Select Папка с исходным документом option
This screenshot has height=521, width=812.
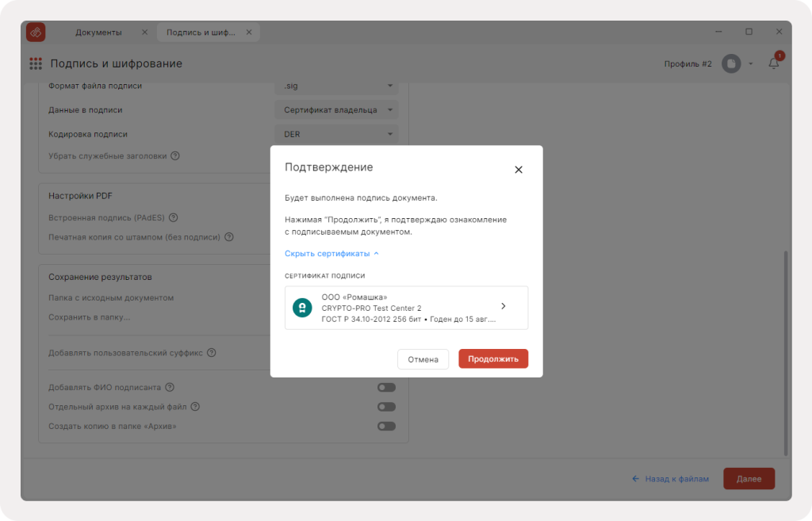111,298
